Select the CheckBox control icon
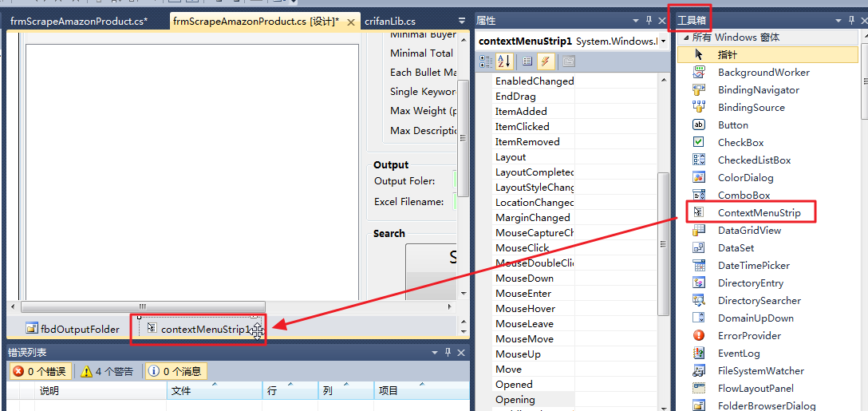Screen dimensions: 868x411 tap(699, 142)
